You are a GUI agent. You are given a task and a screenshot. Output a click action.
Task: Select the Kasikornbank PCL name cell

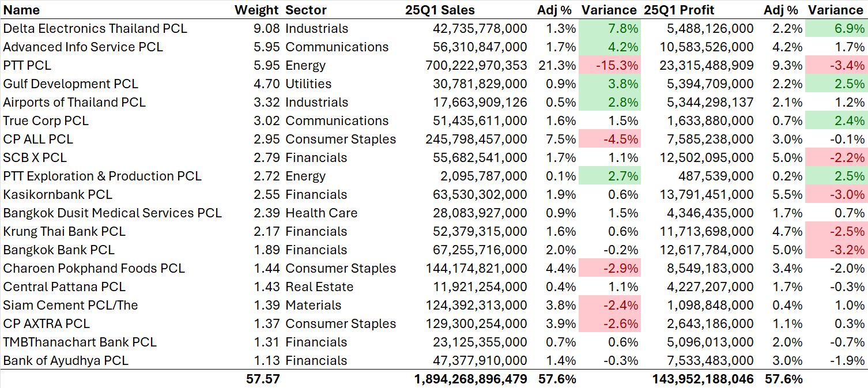point(58,194)
